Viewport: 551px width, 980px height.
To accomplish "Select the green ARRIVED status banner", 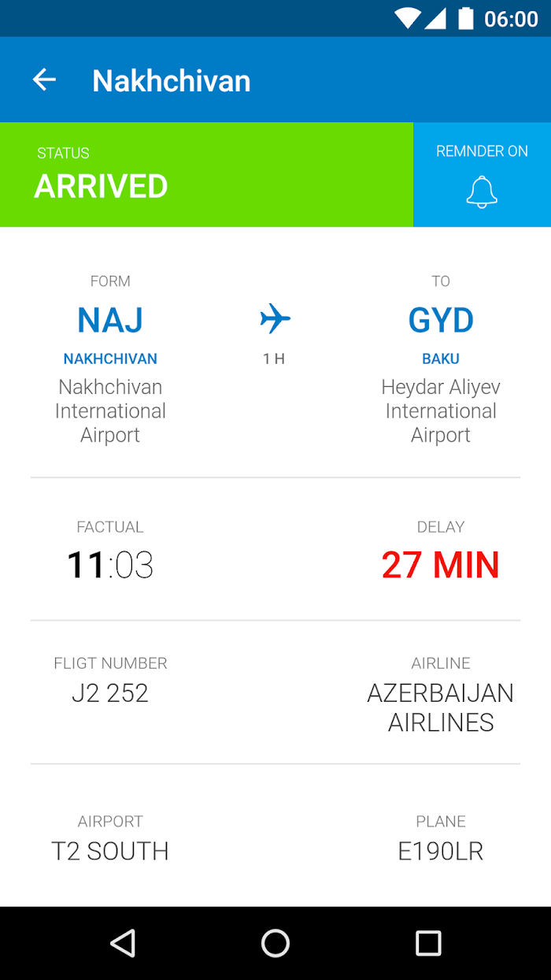I will pos(206,174).
